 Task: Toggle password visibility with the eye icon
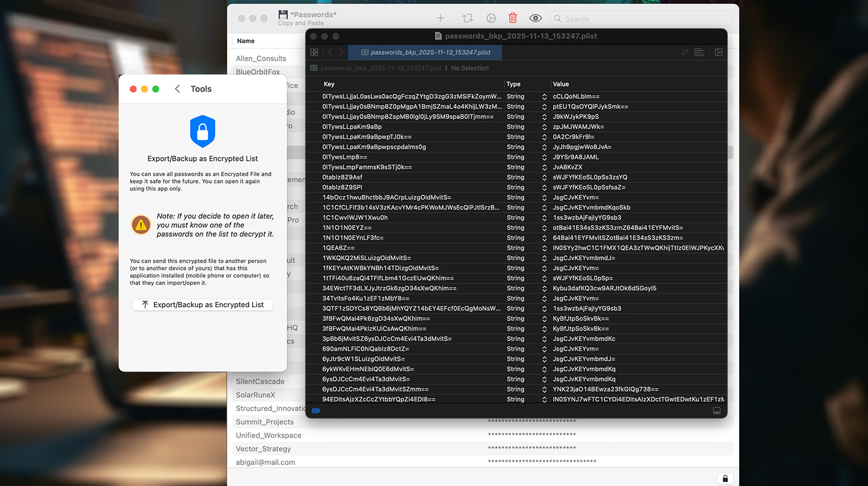tap(535, 18)
